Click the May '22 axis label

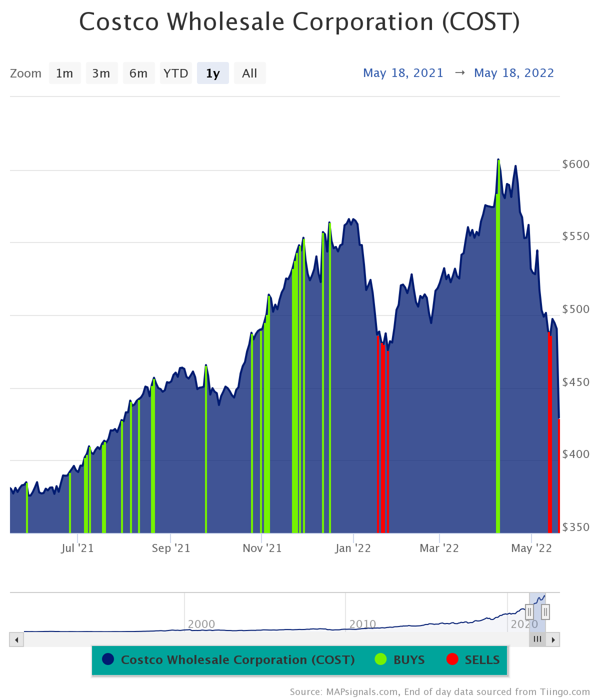click(x=531, y=548)
